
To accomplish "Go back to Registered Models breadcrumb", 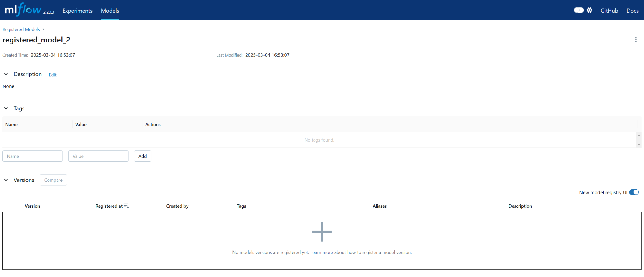I will (x=21, y=30).
